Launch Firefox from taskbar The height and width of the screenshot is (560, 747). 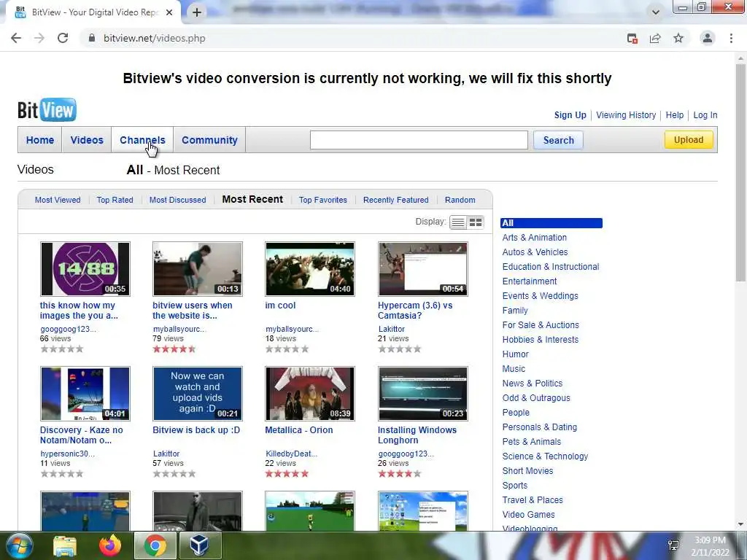tap(110, 545)
